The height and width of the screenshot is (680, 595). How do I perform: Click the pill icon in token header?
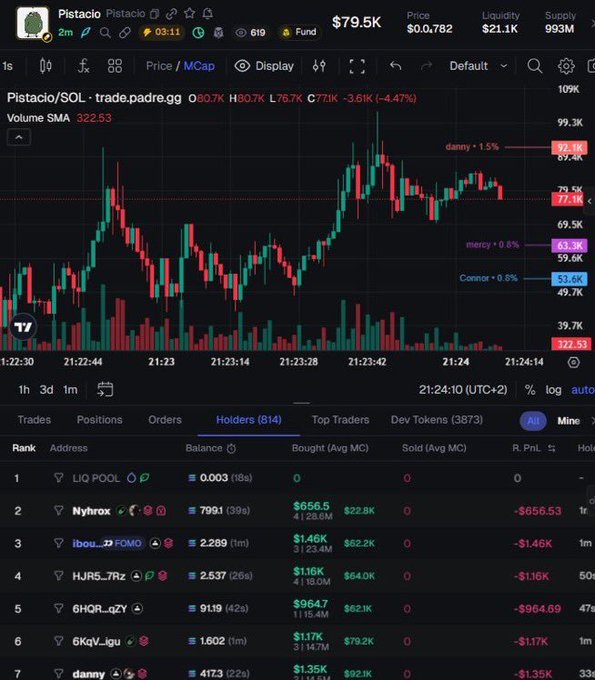coord(125,33)
